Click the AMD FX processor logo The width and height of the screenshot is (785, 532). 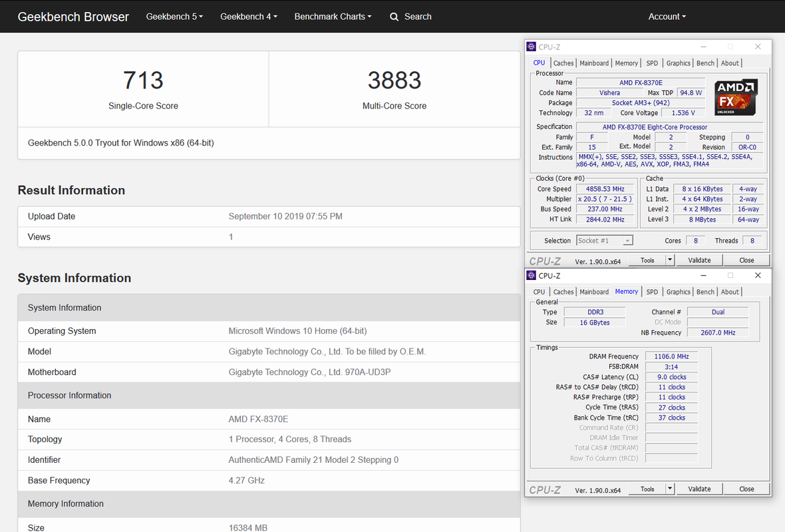tap(735, 97)
